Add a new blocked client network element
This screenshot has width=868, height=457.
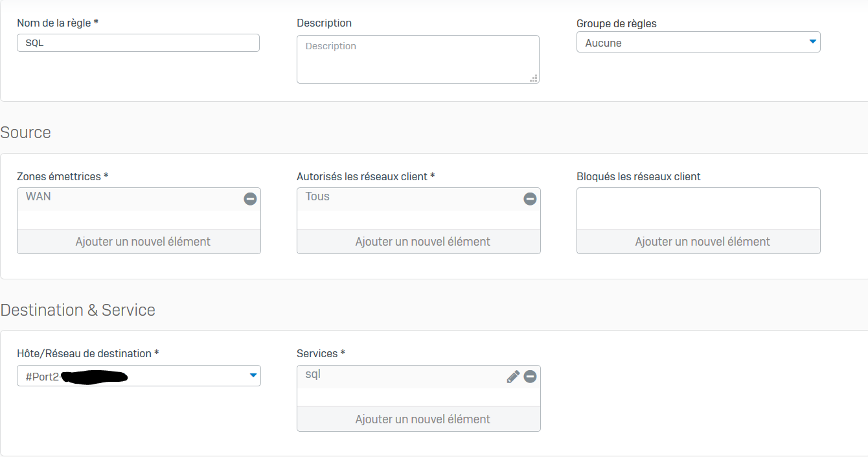698,242
